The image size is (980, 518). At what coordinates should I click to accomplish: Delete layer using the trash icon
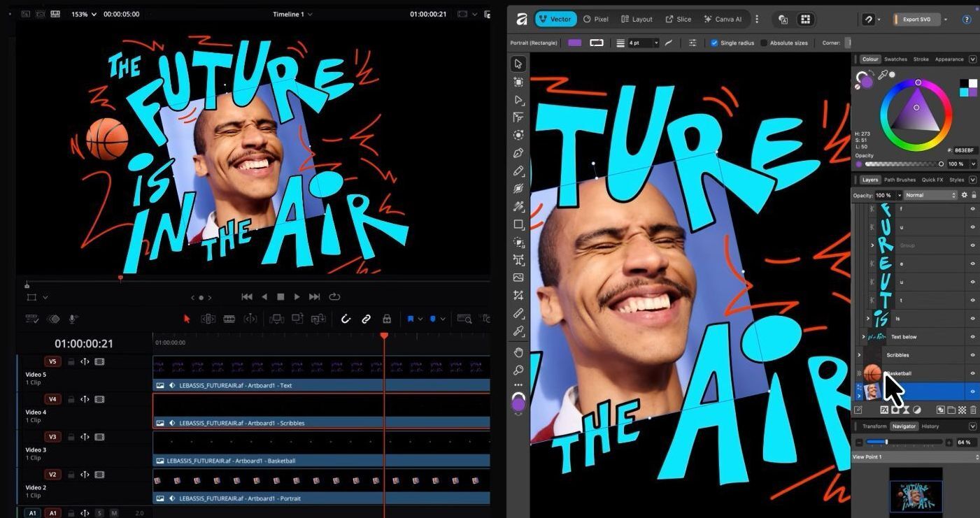(974, 410)
